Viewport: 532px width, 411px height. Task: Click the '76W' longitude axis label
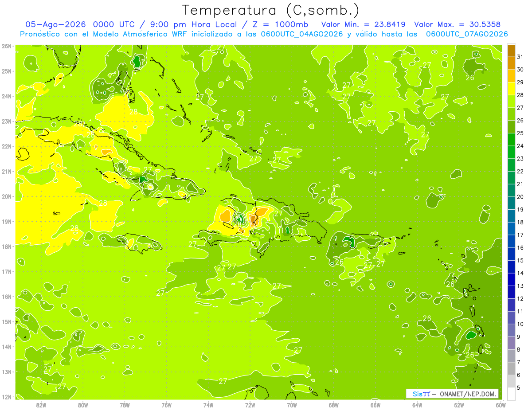tap(167, 405)
